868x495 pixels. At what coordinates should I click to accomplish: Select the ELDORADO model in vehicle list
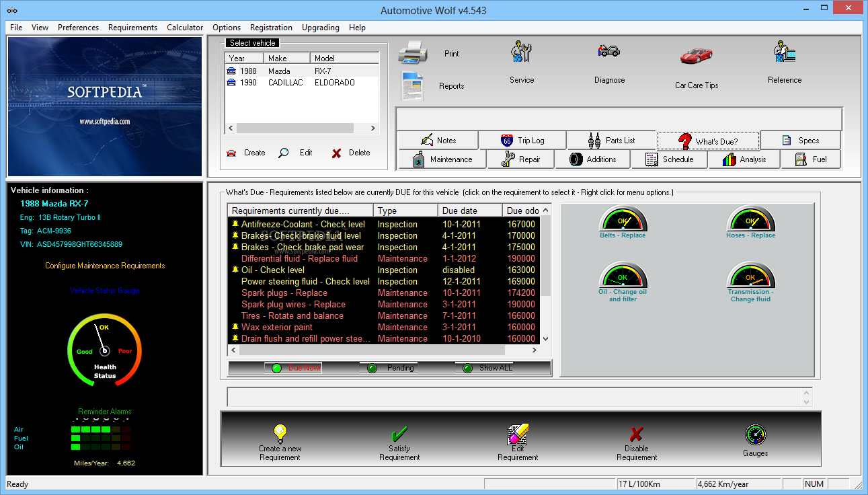pos(335,82)
